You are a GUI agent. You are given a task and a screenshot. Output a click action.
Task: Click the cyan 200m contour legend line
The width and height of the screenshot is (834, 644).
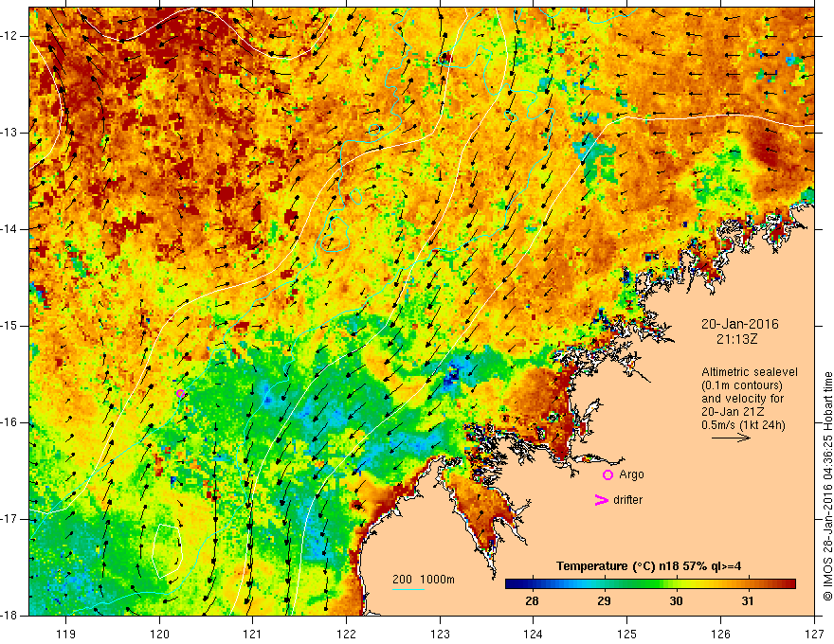point(408,589)
